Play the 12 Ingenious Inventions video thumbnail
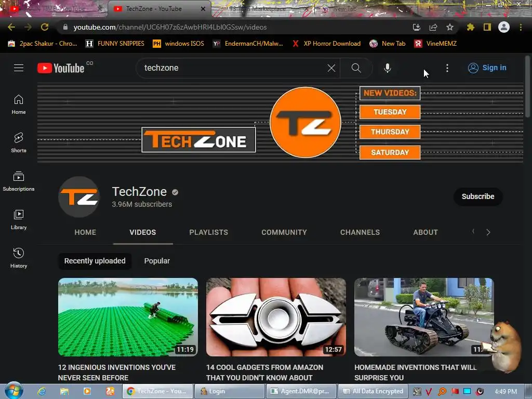The height and width of the screenshot is (399, 532). [x=128, y=317]
